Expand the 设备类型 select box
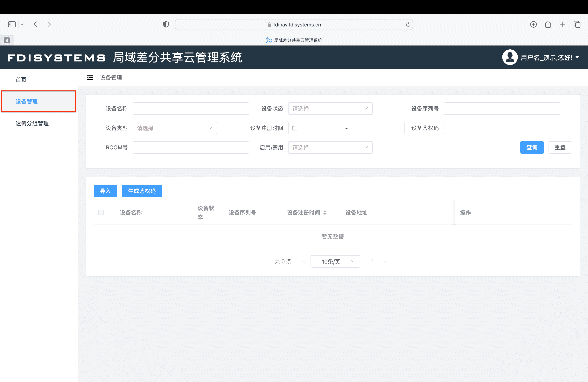This screenshot has height=382, width=588. 175,128
